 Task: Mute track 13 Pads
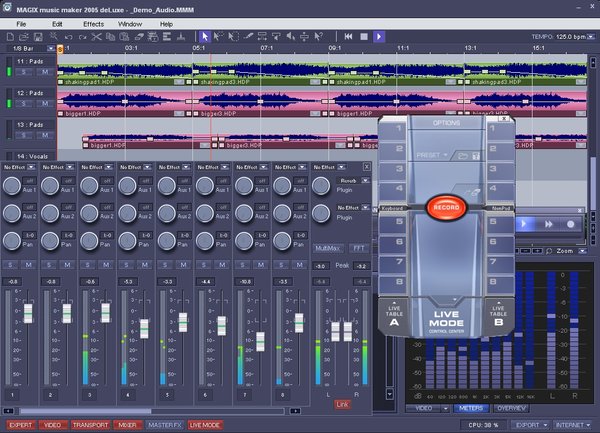tap(45, 135)
